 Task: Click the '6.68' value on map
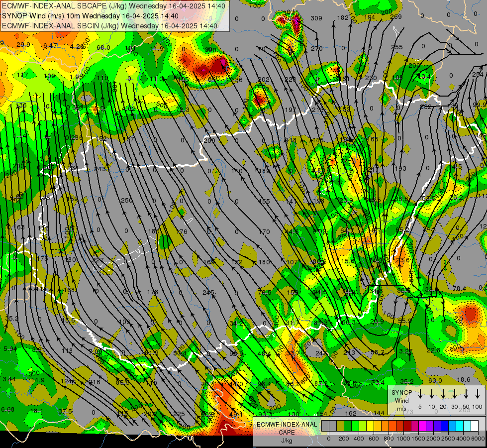tap(8, 410)
